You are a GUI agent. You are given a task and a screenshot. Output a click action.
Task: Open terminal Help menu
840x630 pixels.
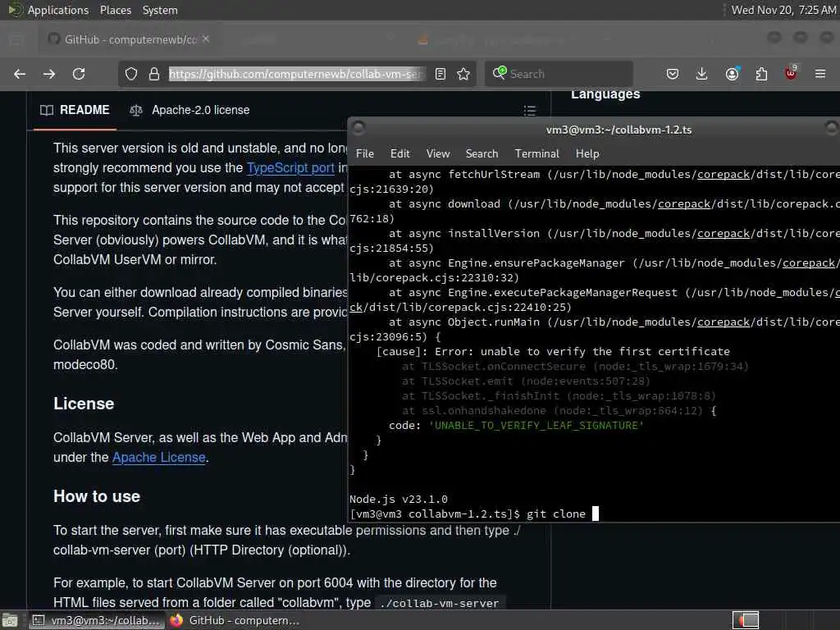(587, 153)
